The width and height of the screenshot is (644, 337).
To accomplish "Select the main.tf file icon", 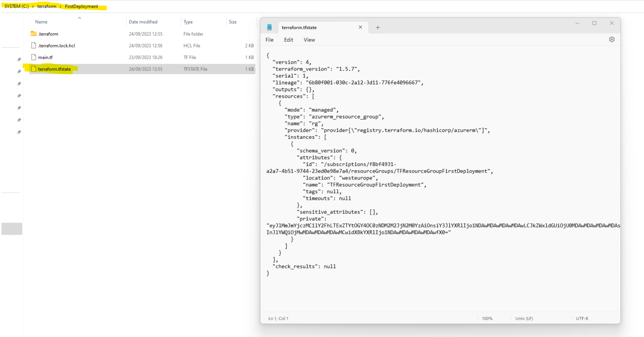I will click(33, 57).
